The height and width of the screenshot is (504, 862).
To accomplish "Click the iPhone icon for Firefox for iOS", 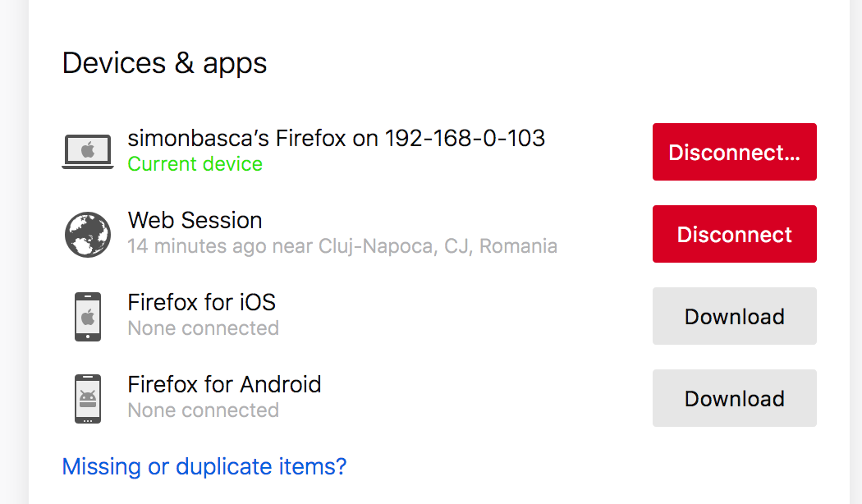I will pyautogui.click(x=88, y=317).
